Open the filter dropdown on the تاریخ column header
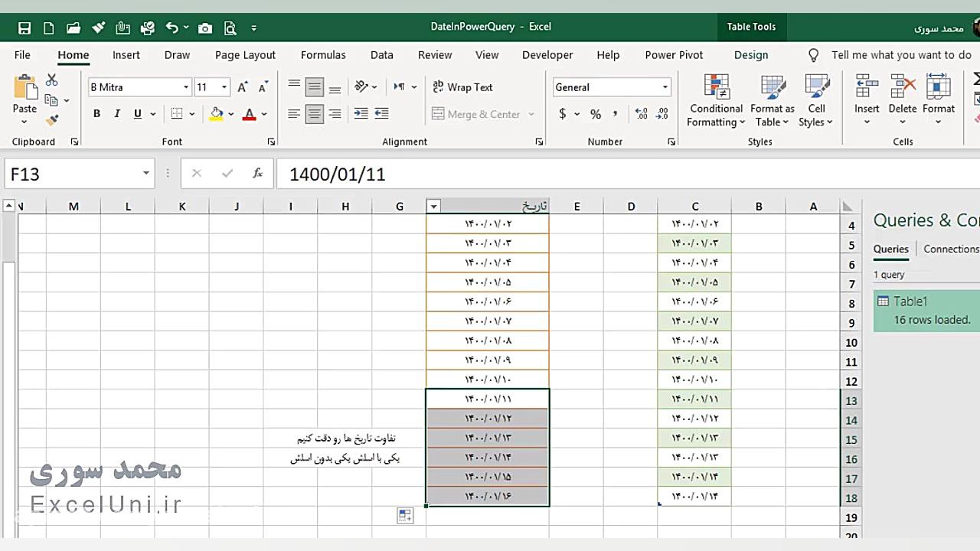Image resolution: width=980 pixels, height=551 pixels. click(x=434, y=206)
